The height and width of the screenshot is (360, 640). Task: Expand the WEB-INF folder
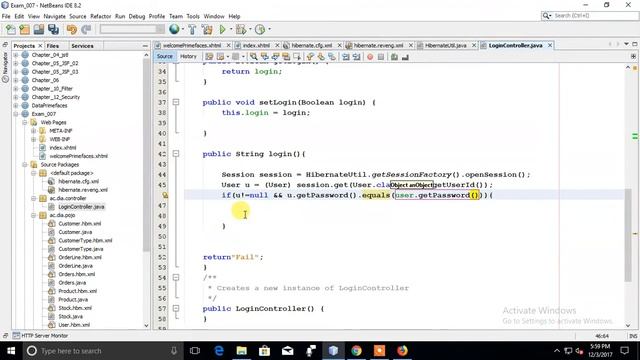pos(33,139)
